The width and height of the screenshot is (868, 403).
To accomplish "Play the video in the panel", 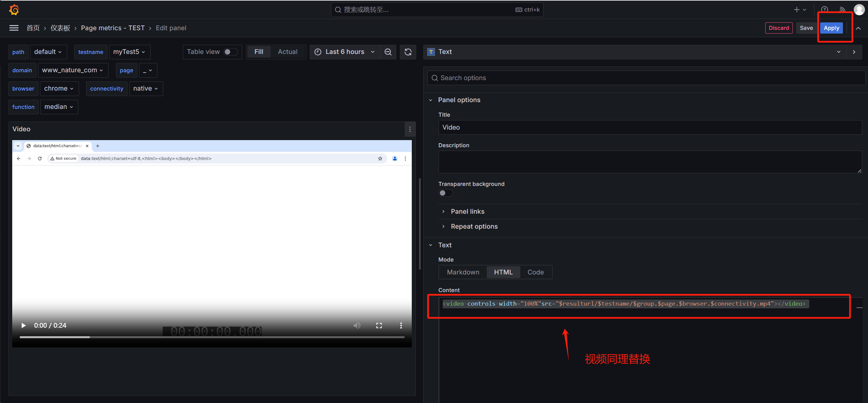I will tap(23, 325).
